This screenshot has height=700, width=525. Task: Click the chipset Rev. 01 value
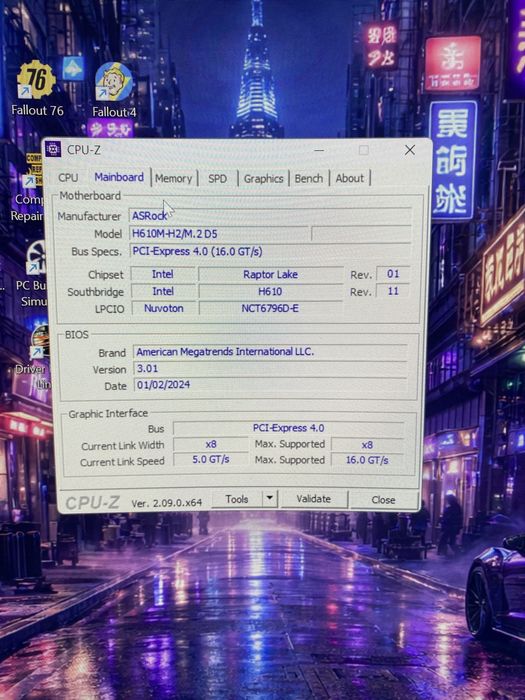[393, 274]
